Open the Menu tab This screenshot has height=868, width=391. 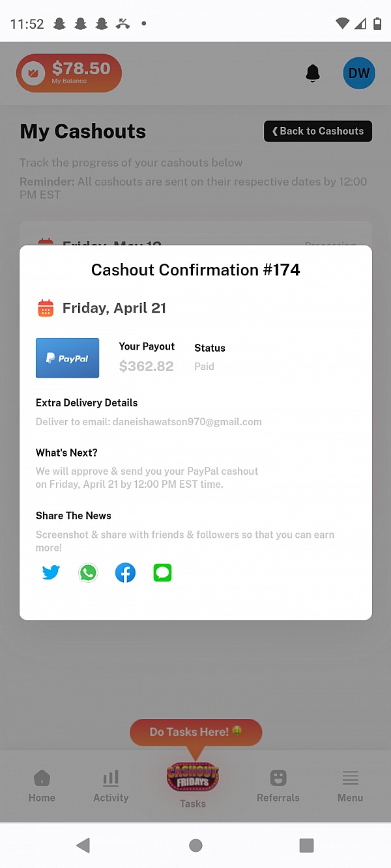pyautogui.click(x=350, y=786)
